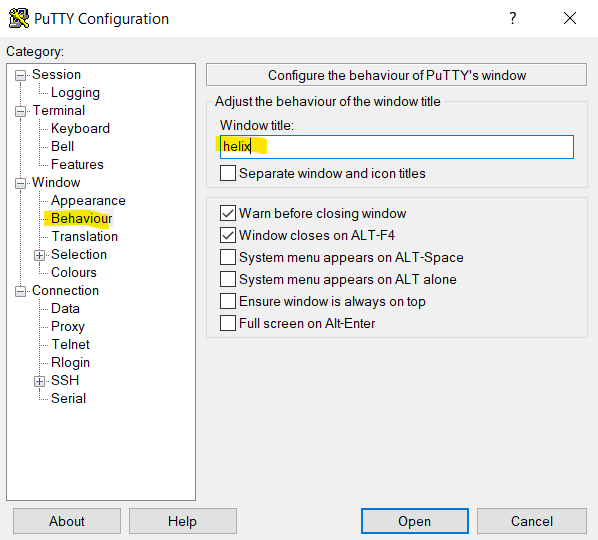Open the Appearance category
Screen dimensions: 598x540
[88, 201]
